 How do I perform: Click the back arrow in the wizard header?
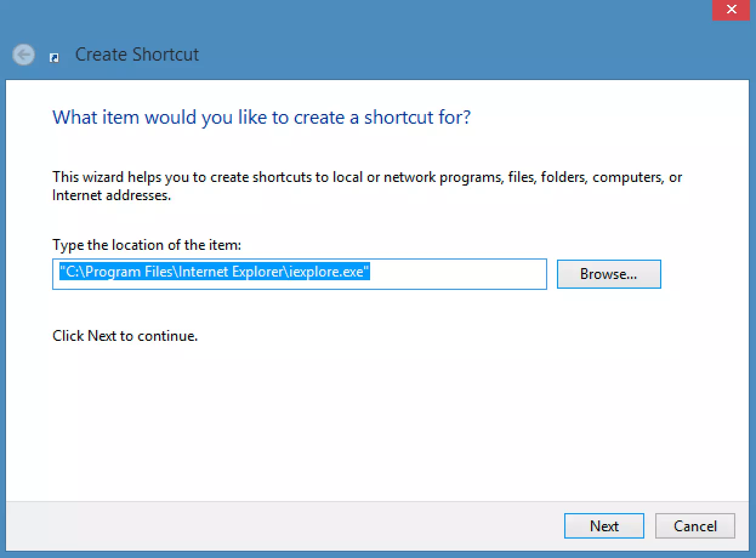click(x=23, y=55)
